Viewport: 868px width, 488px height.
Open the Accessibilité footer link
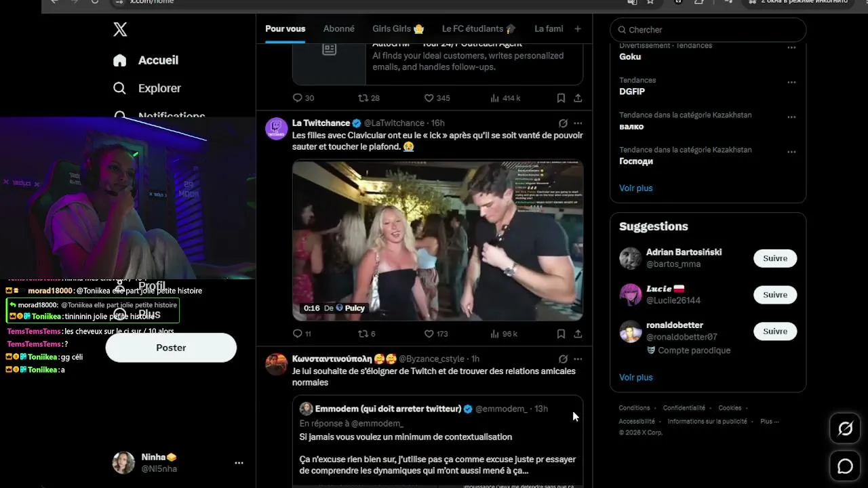coord(637,422)
